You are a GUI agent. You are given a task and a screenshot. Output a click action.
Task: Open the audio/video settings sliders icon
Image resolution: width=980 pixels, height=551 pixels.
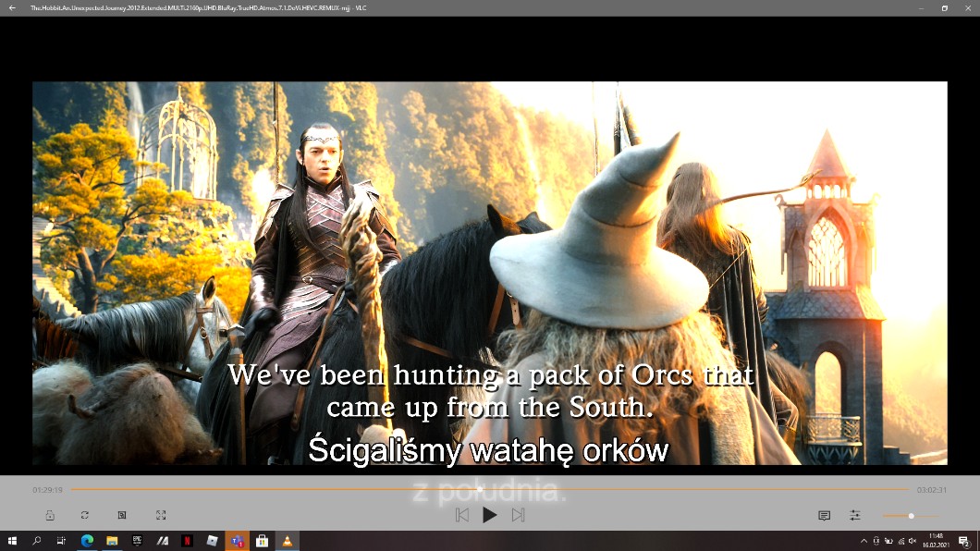tap(855, 515)
